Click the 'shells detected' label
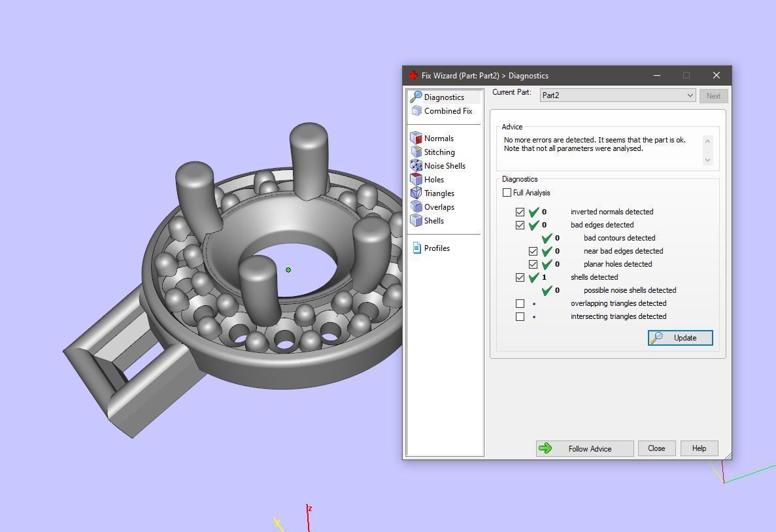The image size is (776, 532). click(594, 277)
